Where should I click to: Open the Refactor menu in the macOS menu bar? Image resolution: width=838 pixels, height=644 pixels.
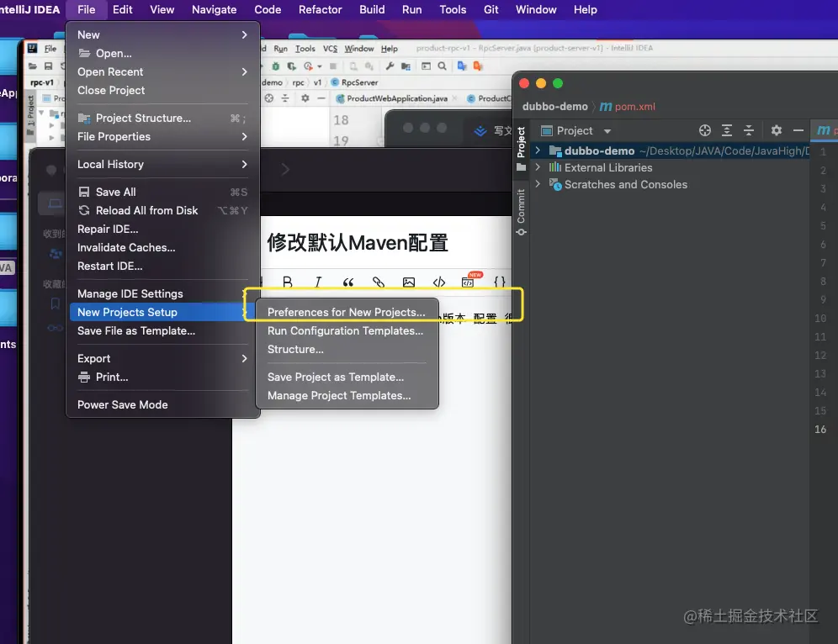point(320,9)
